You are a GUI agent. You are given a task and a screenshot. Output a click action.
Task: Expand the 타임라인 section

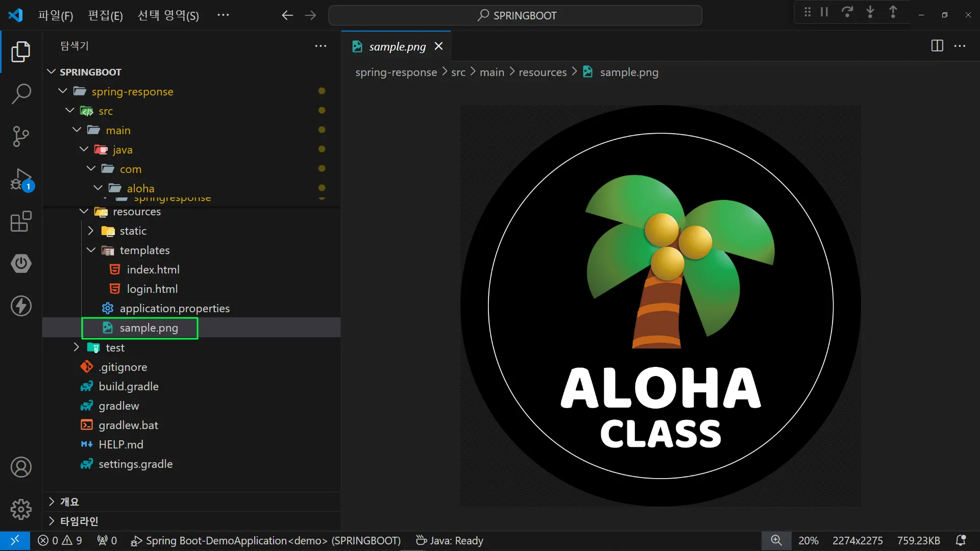[x=79, y=521]
